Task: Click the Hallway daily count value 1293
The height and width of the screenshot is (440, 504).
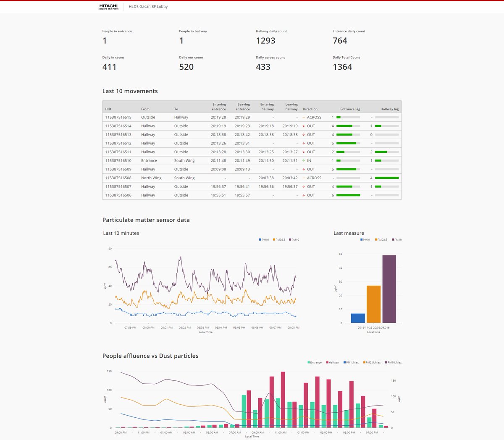Action: point(265,41)
